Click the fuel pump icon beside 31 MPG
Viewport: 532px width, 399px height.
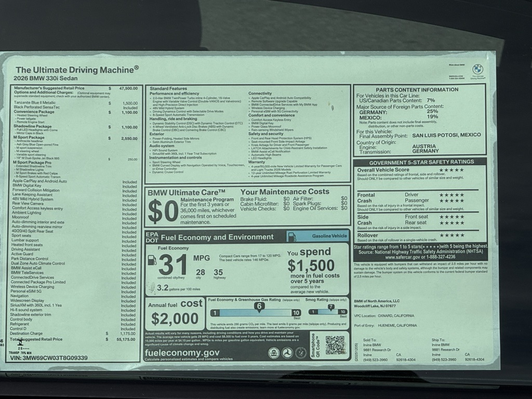(x=152, y=261)
